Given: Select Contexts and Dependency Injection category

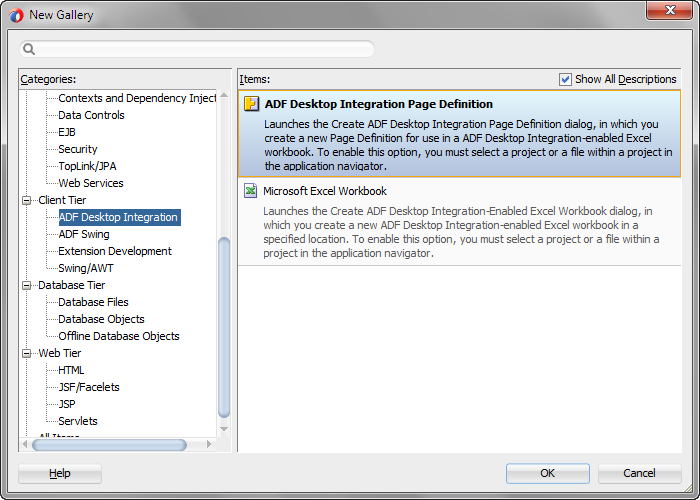Looking at the screenshot, I should pyautogui.click(x=137, y=98).
